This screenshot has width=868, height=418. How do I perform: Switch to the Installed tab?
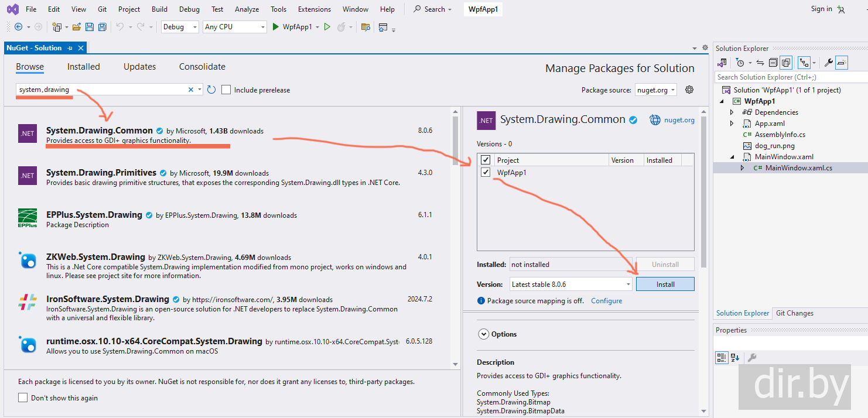tap(83, 67)
